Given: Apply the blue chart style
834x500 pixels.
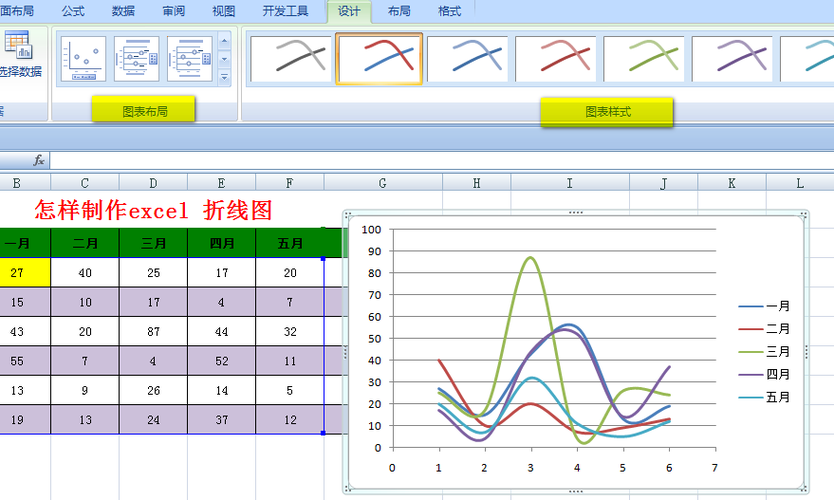Looking at the screenshot, I should pos(468,59).
